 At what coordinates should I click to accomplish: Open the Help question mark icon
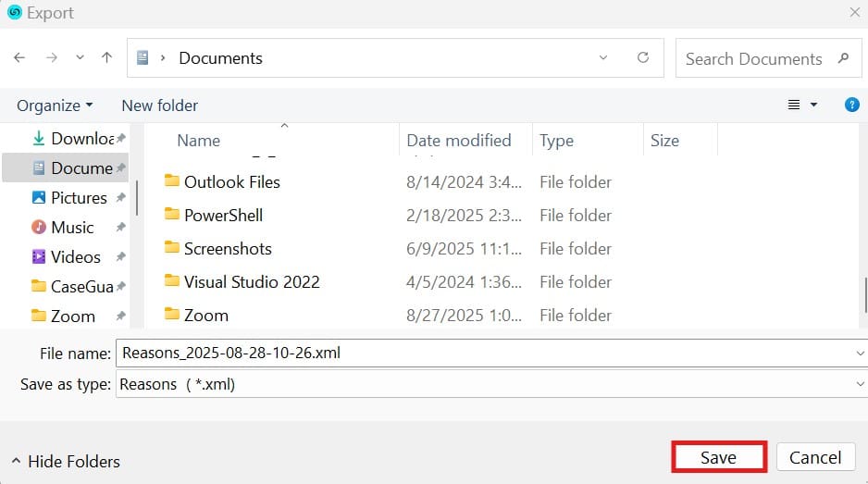pyautogui.click(x=852, y=105)
